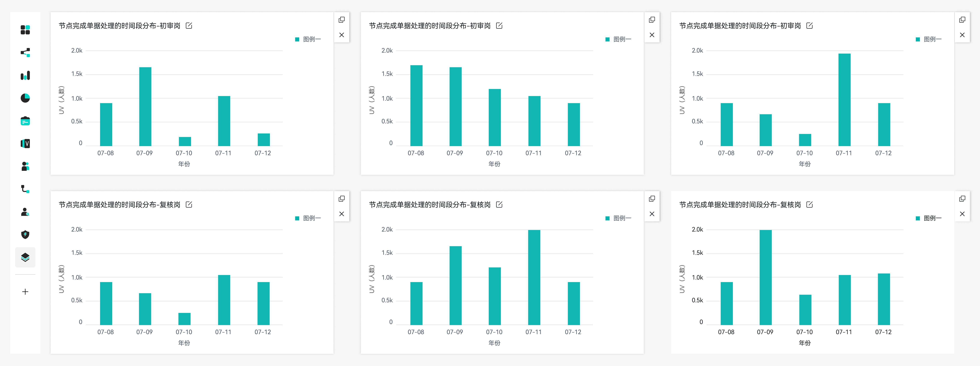The width and height of the screenshot is (980, 366).
Task: Open the two-users group sidebar icon
Action: [x=25, y=166]
